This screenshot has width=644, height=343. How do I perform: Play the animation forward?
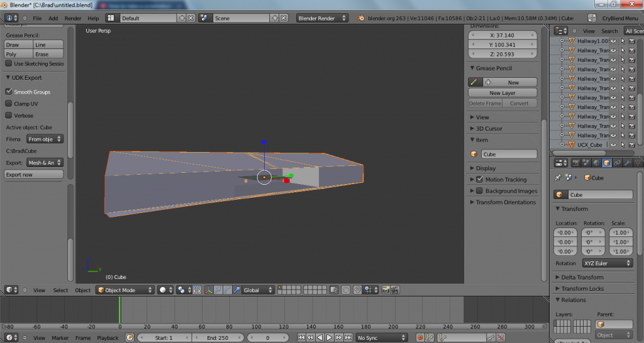(330, 338)
